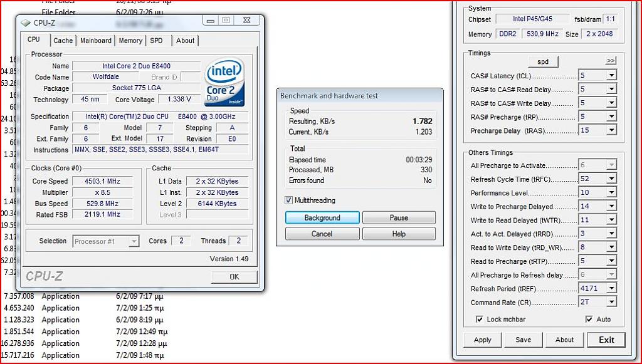This screenshot has height=364, width=642.
Task: Click the Multiplier value x 8.5
Action: (102, 192)
